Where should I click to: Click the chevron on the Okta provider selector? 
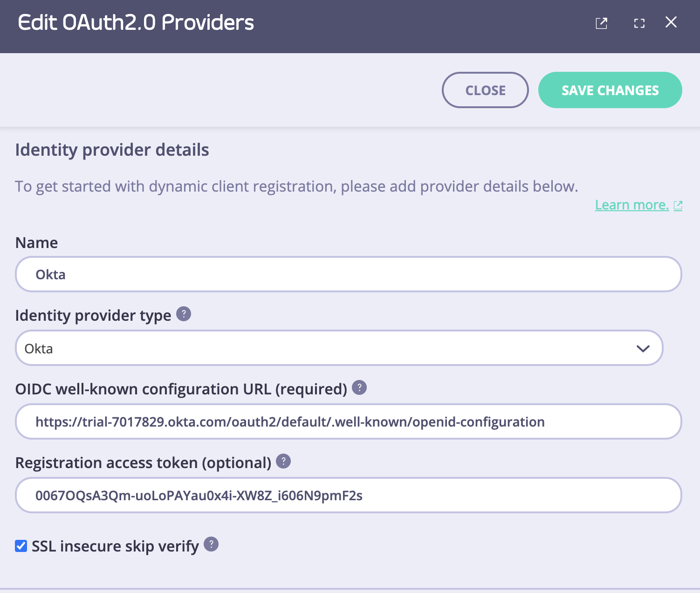[x=643, y=348]
